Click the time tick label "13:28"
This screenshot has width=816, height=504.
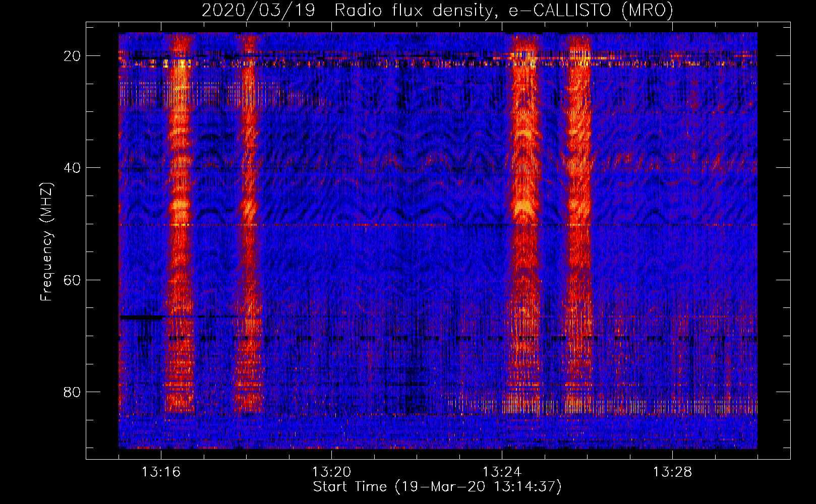click(672, 472)
